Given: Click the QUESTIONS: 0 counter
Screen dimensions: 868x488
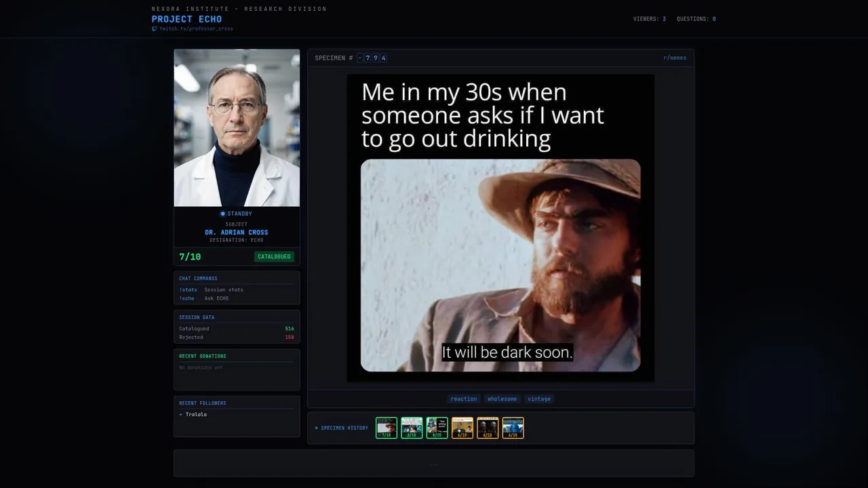Looking at the screenshot, I should click(696, 19).
